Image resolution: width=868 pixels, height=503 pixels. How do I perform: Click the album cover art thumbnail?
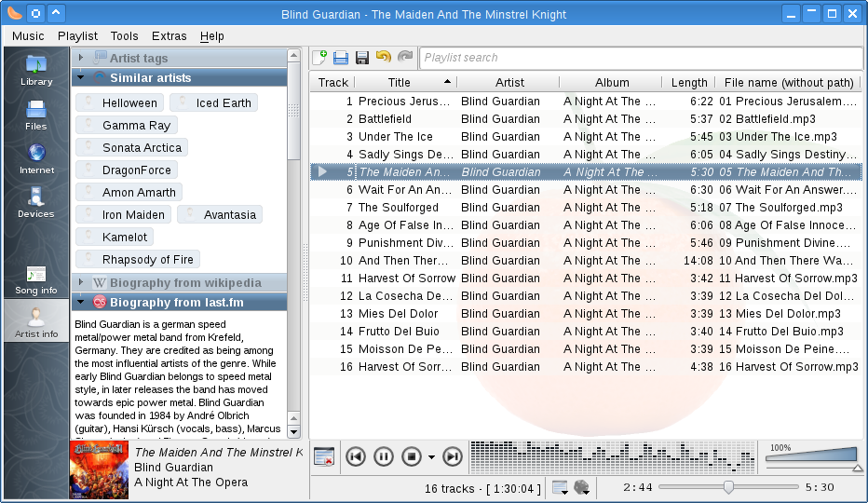(x=99, y=470)
